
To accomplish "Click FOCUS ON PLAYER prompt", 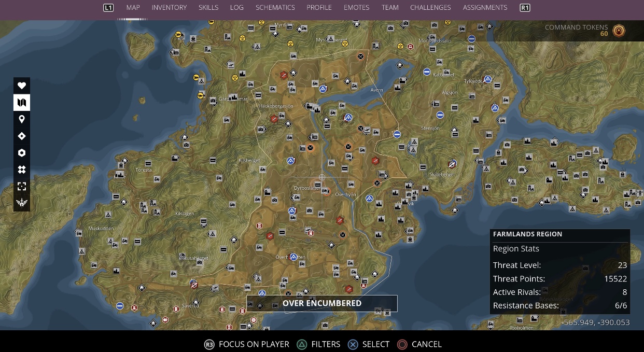I will coord(246,344).
